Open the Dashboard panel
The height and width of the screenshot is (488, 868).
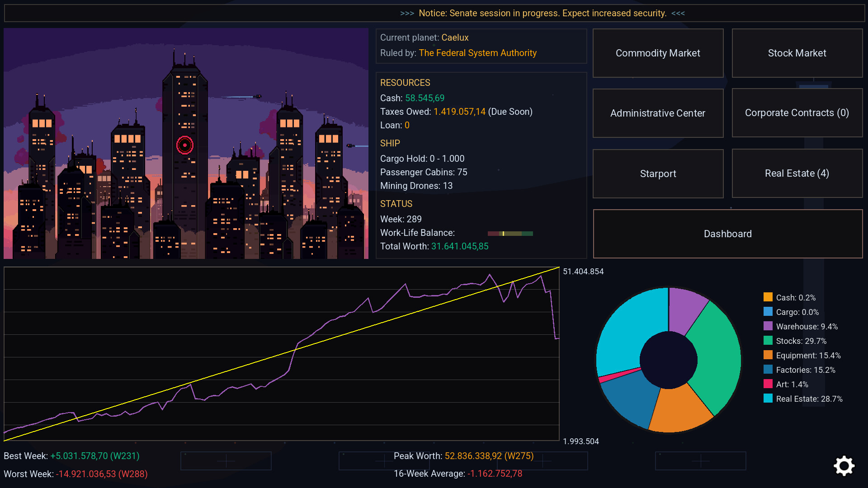[727, 234]
